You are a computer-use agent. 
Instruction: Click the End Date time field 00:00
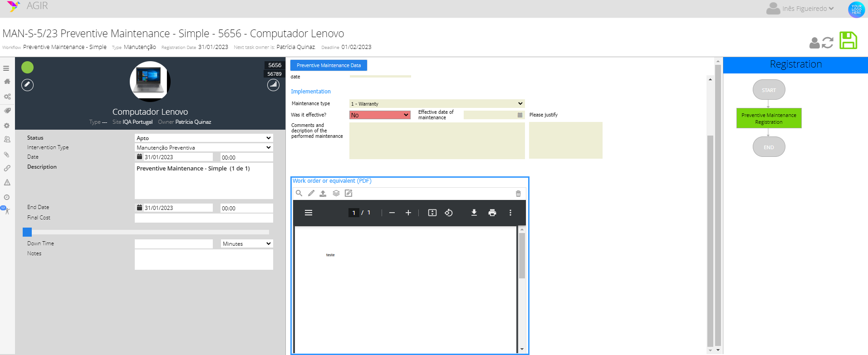(247, 208)
